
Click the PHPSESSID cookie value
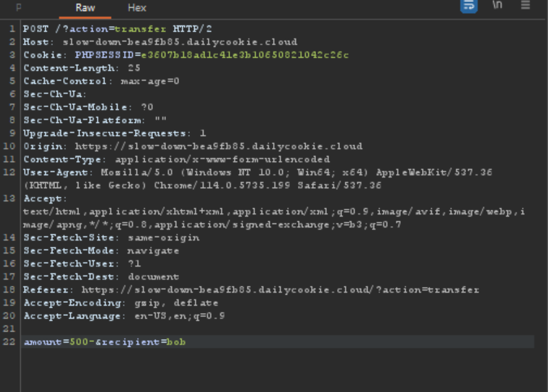point(245,55)
